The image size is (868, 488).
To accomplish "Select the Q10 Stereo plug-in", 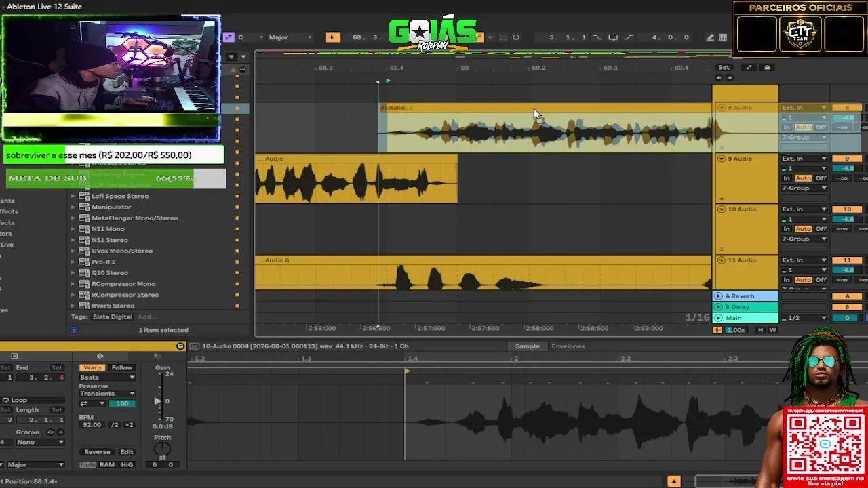I will (x=109, y=272).
